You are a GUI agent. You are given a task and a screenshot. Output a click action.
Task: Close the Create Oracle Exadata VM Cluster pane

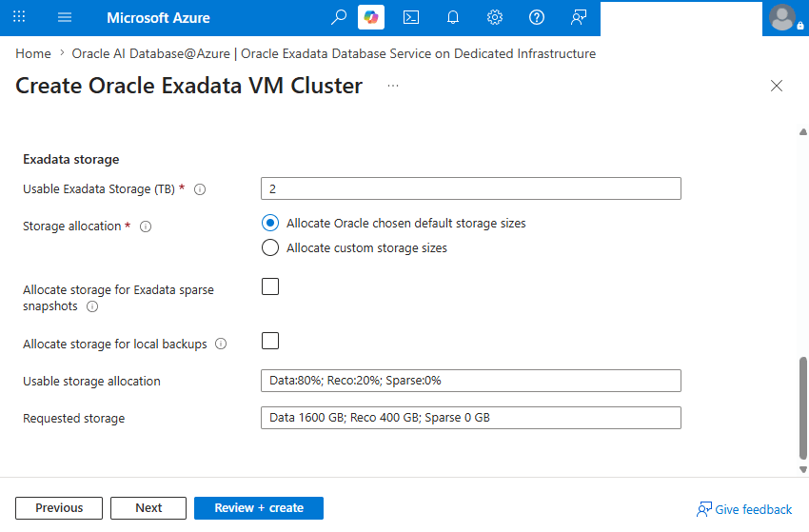tap(777, 86)
